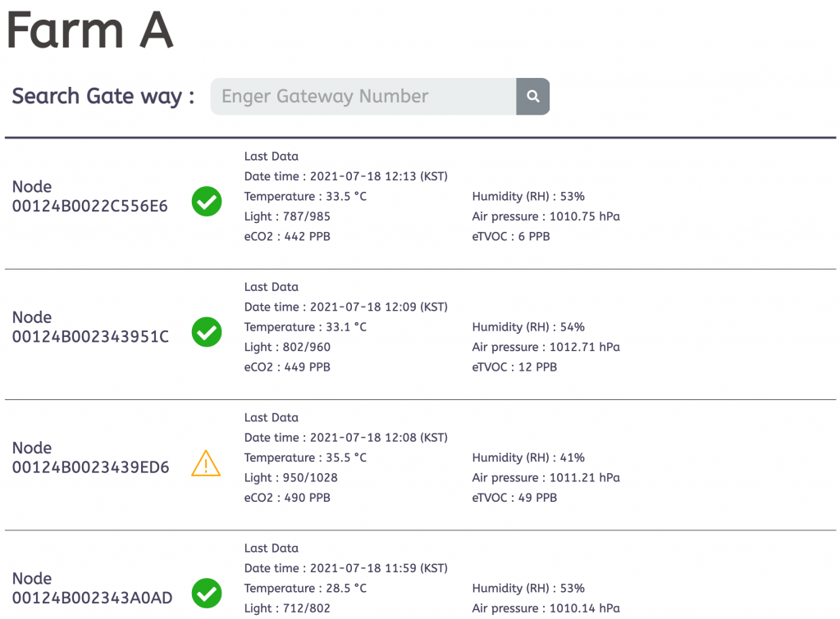Click the search magnifier button

pos(532,97)
